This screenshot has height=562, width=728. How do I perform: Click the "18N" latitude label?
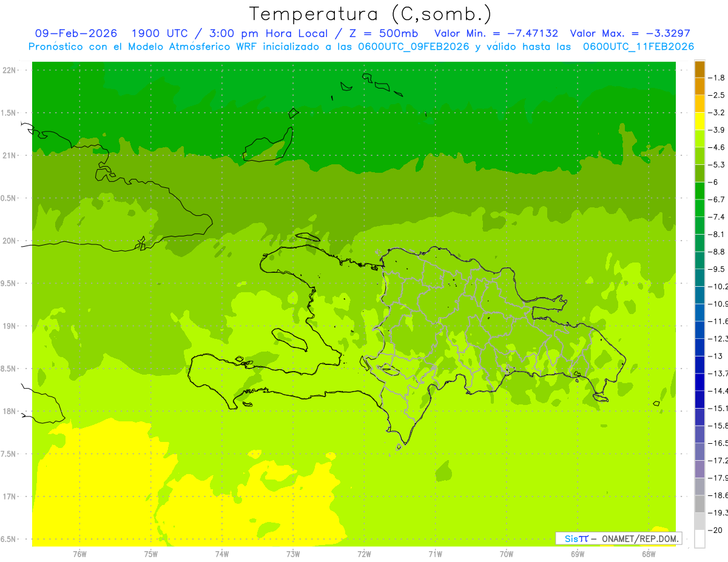pos(9,412)
